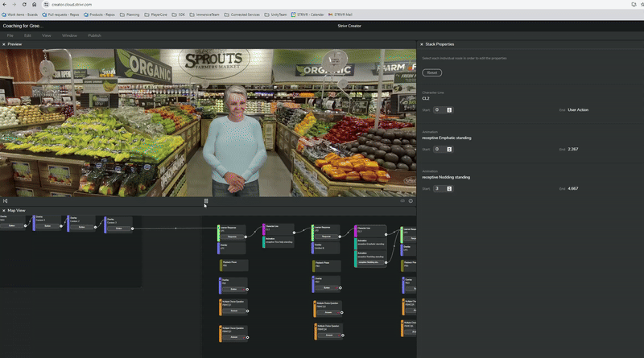Open the STRIVR Mail bookmark
The height and width of the screenshot is (358, 644).
[341, 14]
